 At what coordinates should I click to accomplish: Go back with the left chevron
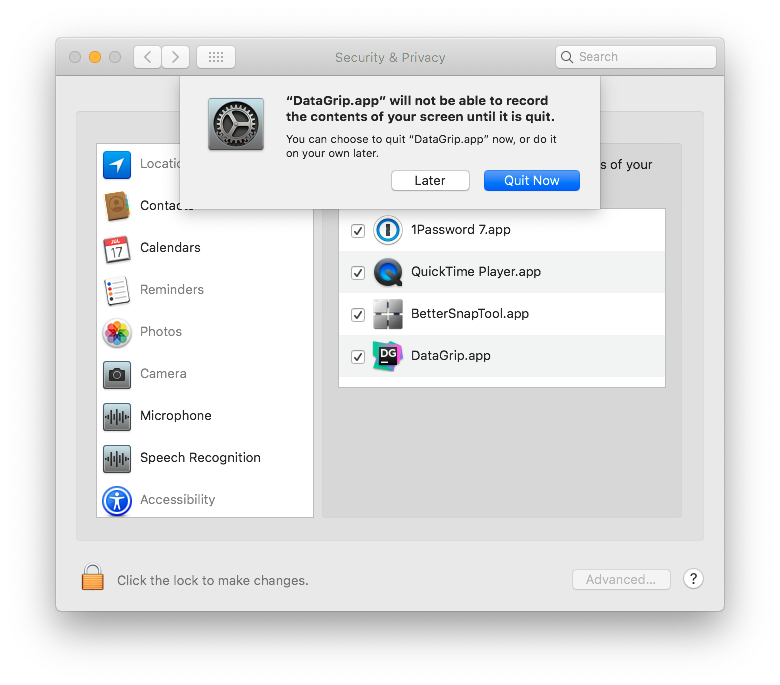pyautogui.click(x=148, y=57)
